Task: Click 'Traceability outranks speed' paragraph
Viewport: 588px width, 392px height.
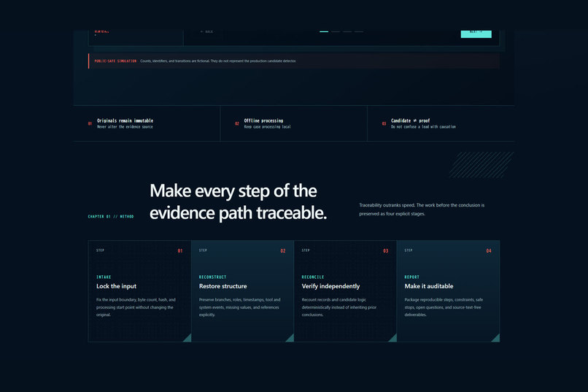Action: pos(422,210)
